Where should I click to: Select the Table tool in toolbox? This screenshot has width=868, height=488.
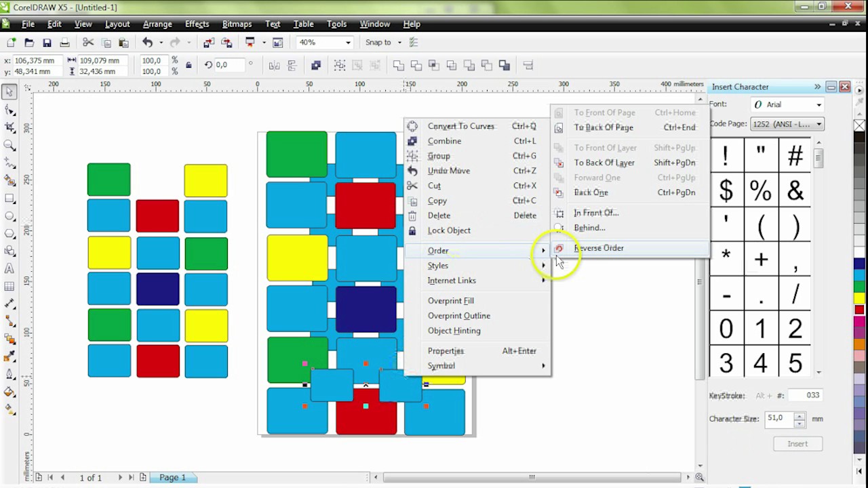[x=9, y=287]
